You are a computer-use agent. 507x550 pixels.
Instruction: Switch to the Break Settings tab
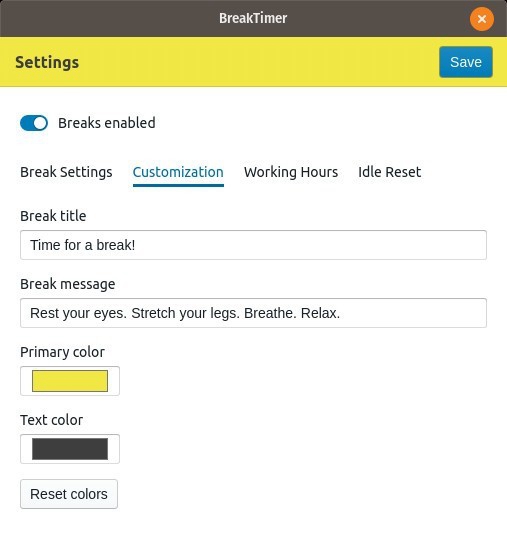(x=66, y=172)
